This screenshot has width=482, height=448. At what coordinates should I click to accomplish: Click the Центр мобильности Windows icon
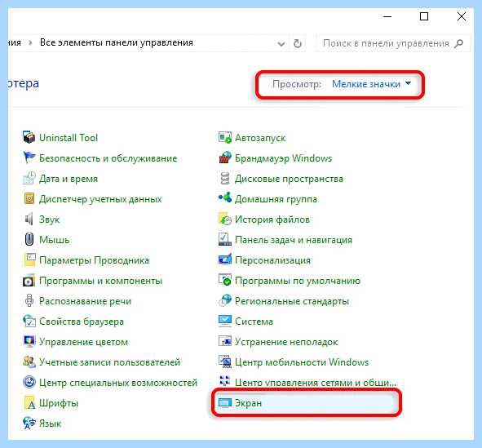(225, 362)
